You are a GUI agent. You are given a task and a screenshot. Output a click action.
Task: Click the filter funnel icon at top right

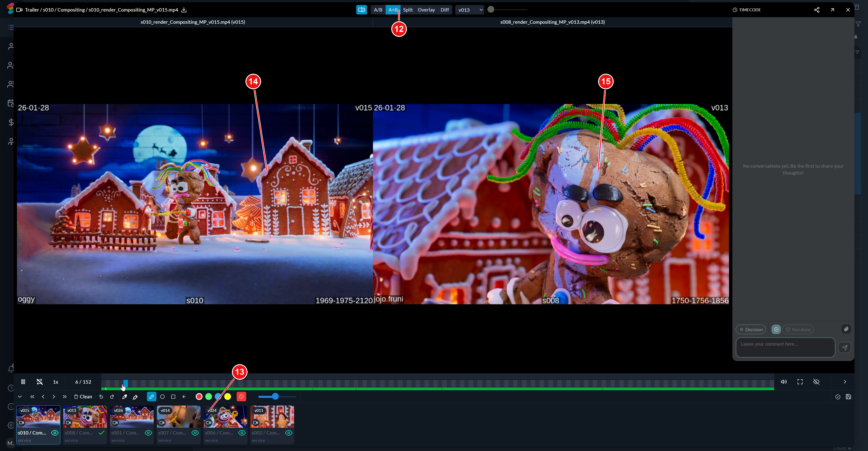pos(858,24)
